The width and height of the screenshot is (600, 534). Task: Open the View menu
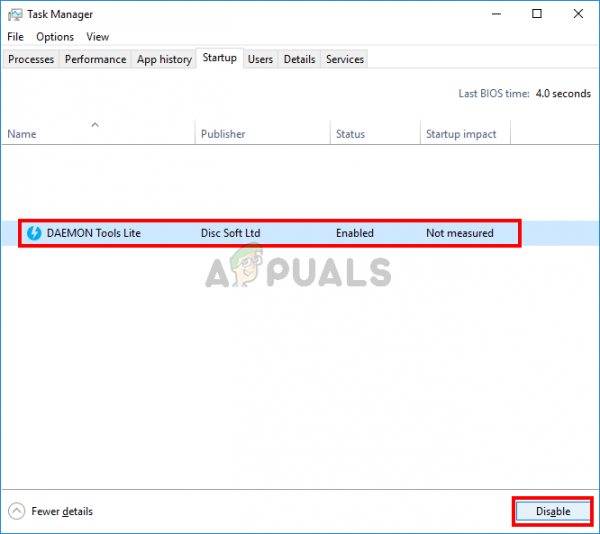[98, 37]
